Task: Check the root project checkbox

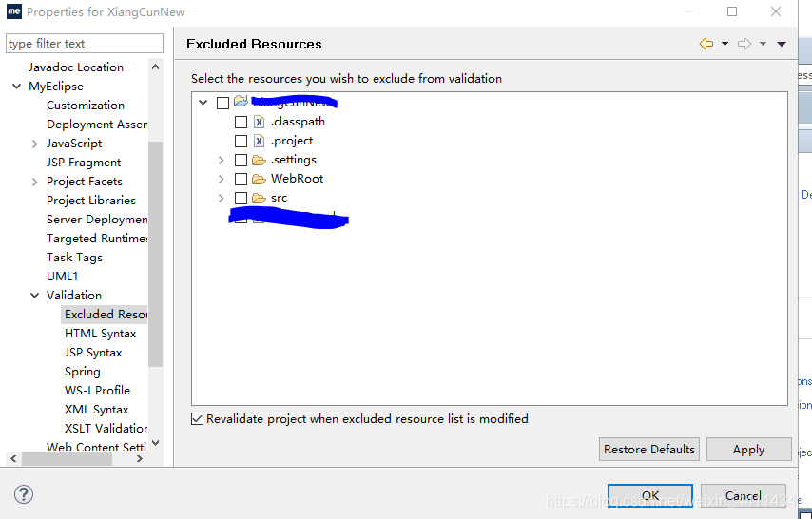Action: [x=222, y=103]
